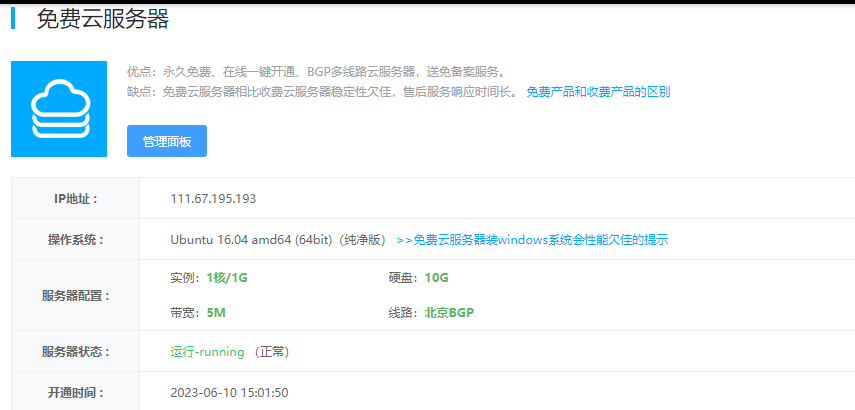The width and height of the screenshot is (855, 410).
Task: Click the 操作系统 row label
Action: click(x=76, y=240)
